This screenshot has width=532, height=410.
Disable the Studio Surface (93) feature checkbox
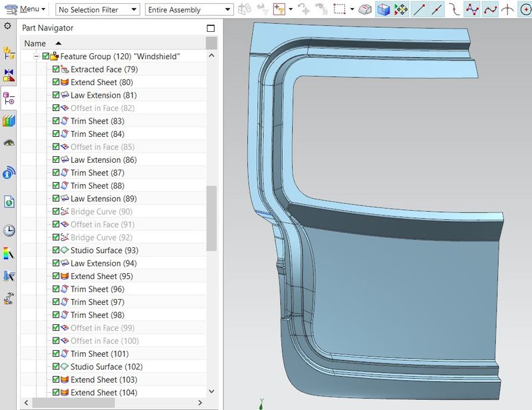click(x=56, y=250)
